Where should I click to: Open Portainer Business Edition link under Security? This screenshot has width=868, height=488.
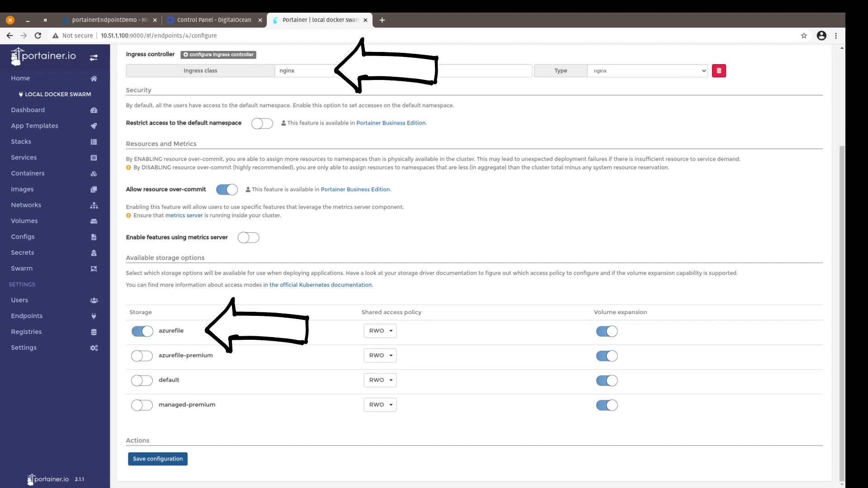pos(391,123)
